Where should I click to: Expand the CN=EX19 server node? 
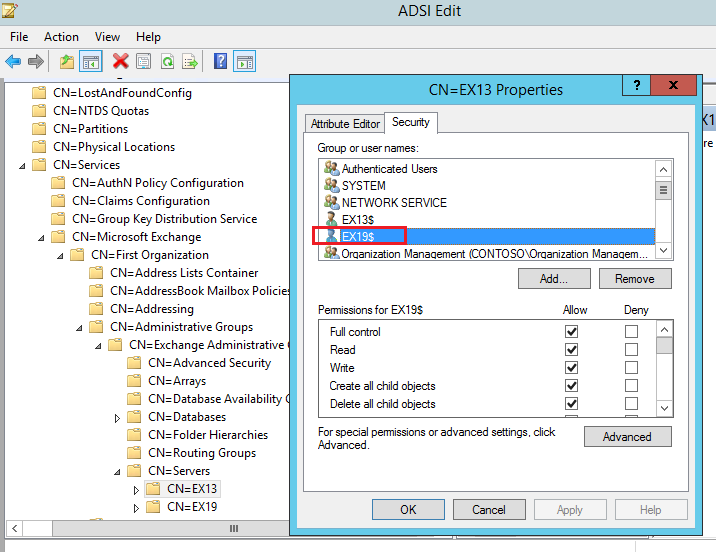pyautogui.click(x=136, y=508)
